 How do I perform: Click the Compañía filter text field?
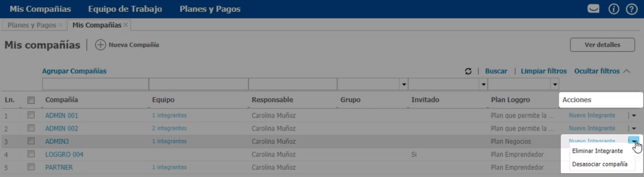coord(95,84)
